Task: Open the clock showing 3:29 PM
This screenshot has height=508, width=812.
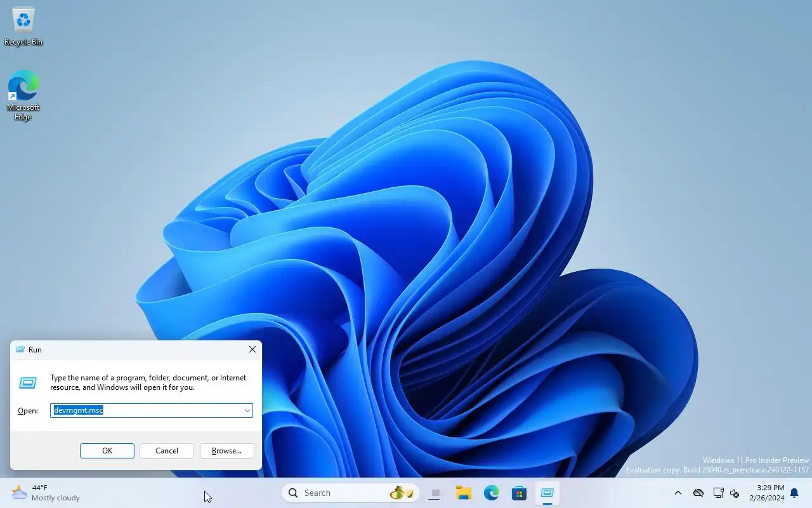Action: coord(767,493)
